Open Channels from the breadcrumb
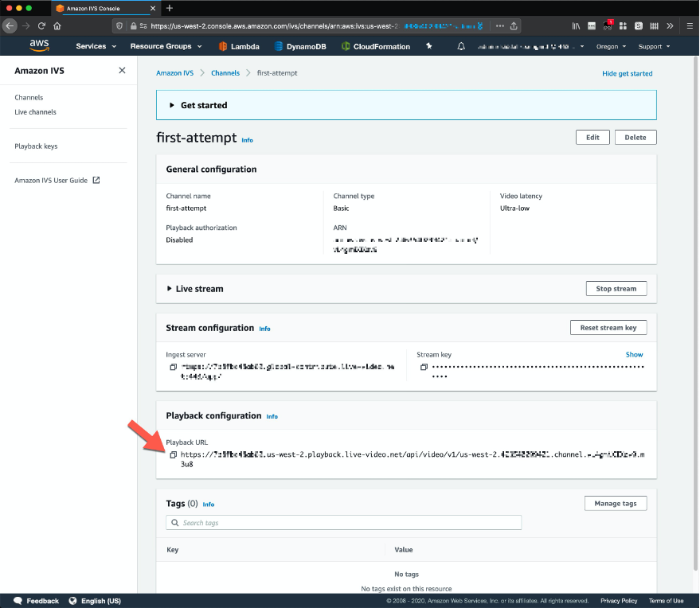Screen dimensions: 700x608 [x=225, y=72]
